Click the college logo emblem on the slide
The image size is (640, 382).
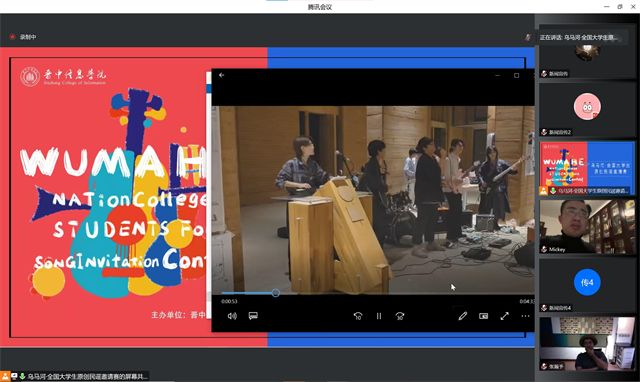tap(30, 77)
